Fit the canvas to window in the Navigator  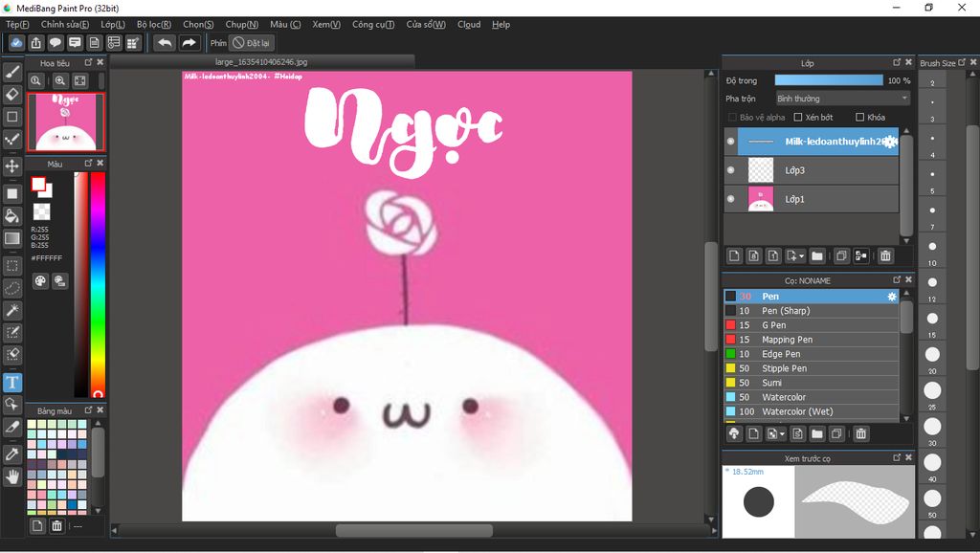[x=80, y=80]
